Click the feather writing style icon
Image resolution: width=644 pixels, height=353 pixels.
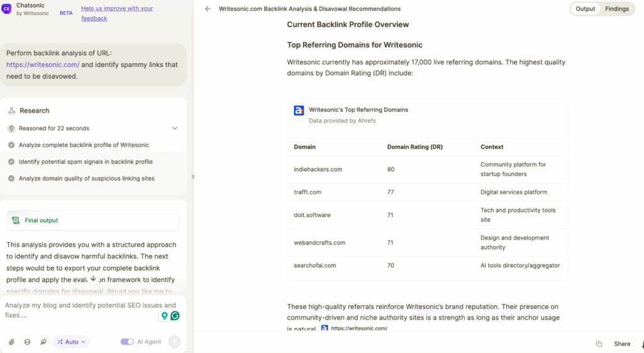(x=43, y=342)
